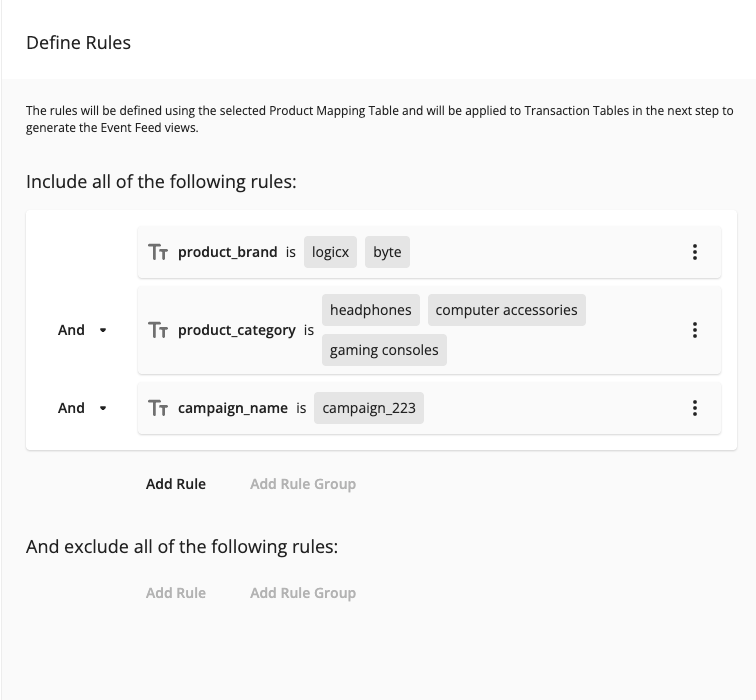Expand the And operator dropdown for campaign_name
The width and height of the screenshot is (756, 700).
103,408
